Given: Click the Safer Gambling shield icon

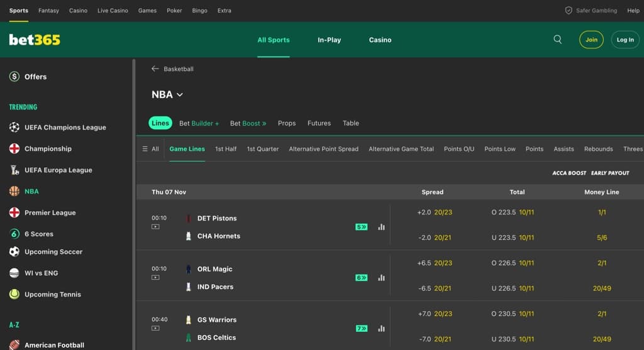Looking at the screenshot, I should pos(569,10).
